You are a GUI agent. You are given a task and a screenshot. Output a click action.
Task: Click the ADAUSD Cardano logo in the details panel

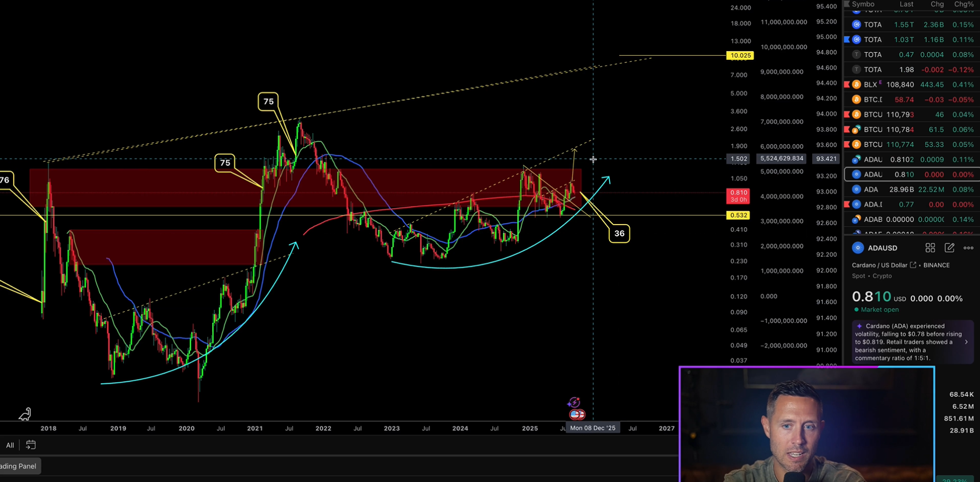tap(858, 248)
